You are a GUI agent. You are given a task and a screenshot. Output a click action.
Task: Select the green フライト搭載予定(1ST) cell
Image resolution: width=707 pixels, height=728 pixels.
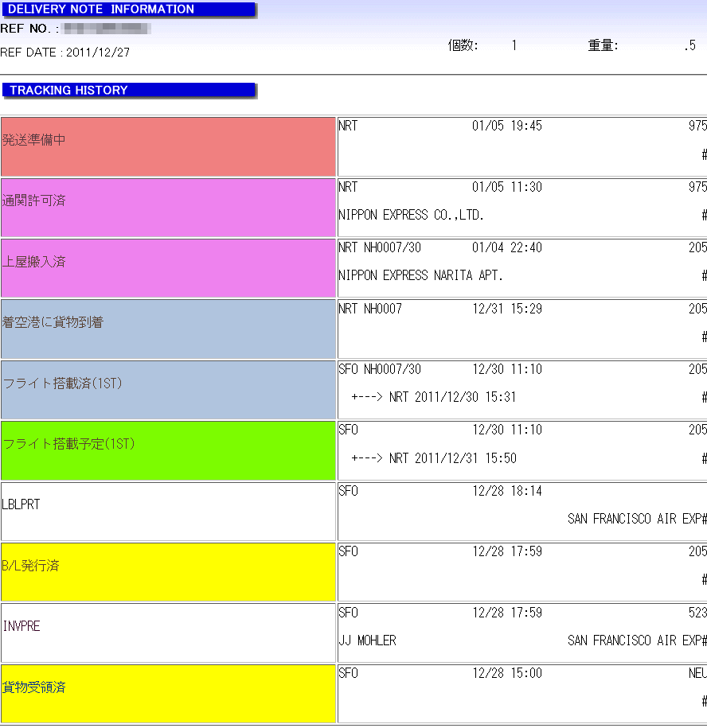168,450
